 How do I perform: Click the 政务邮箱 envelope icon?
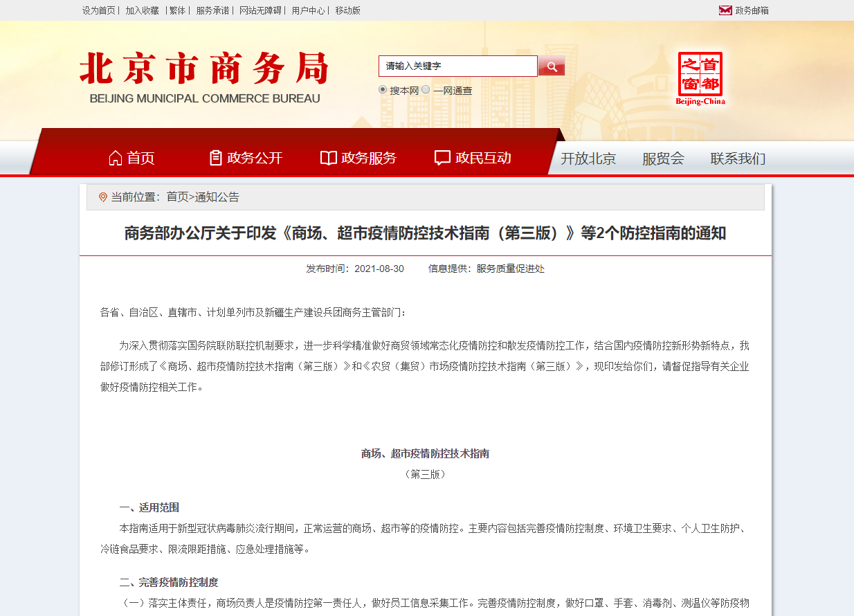[725, 10]
